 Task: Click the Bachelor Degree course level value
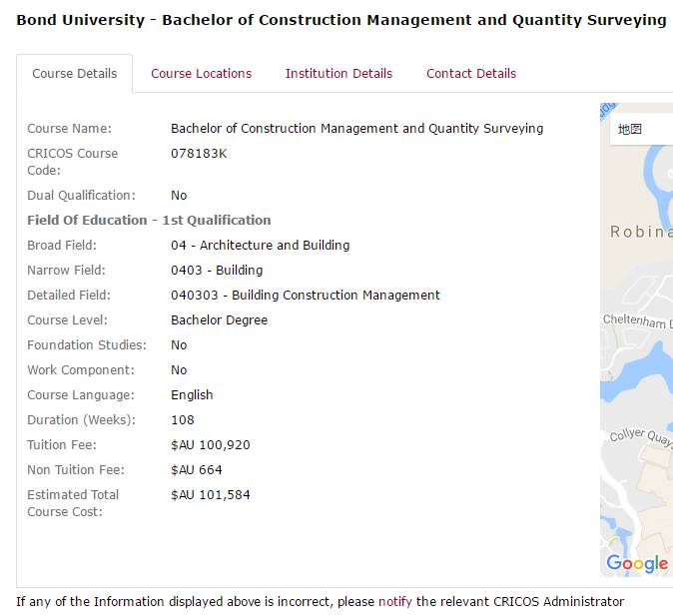220,320
